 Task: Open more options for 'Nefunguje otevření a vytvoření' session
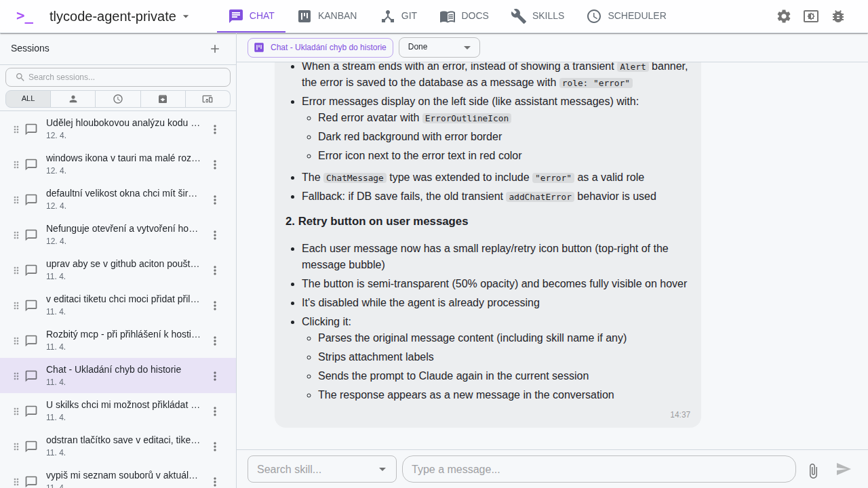(215, 235)
